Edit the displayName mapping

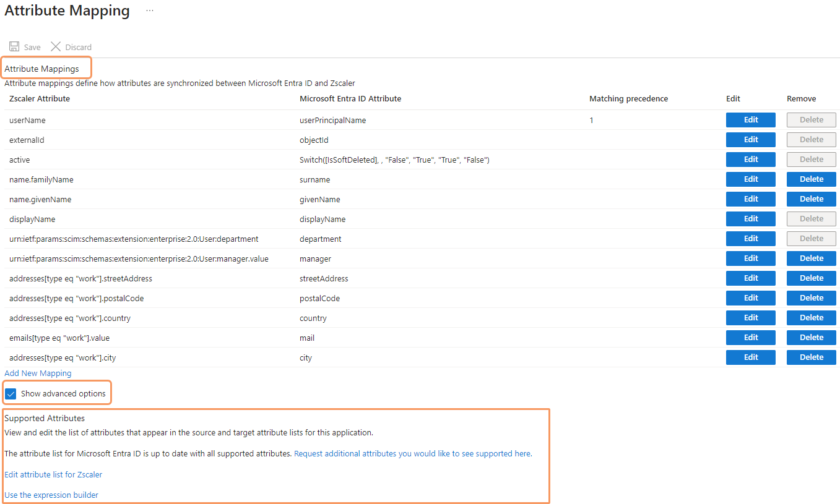coord(750,219)
